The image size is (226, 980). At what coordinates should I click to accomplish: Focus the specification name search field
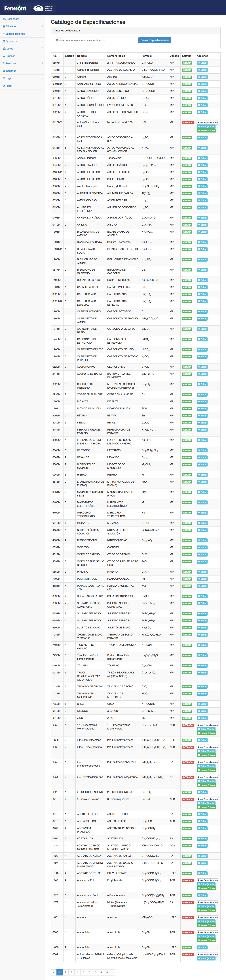click(x=93, y=40)
